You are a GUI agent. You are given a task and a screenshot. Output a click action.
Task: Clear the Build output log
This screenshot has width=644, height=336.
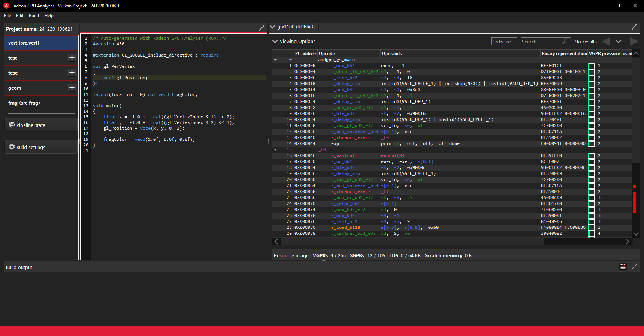[623, 267]
